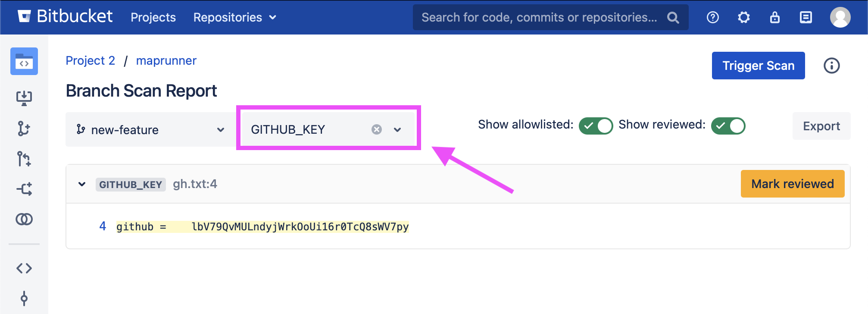The height and width of the screenshot is (314, 868).
Task: Open the Source code sidebar icon
Action: point(24,268)
